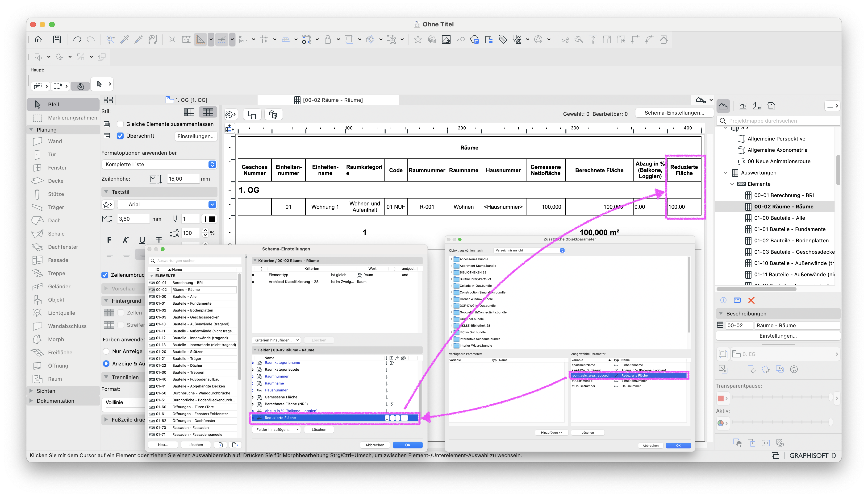Click the Redo arrow icon
Viewport: 868px width, 497px height.
click(x=91, y=40)
